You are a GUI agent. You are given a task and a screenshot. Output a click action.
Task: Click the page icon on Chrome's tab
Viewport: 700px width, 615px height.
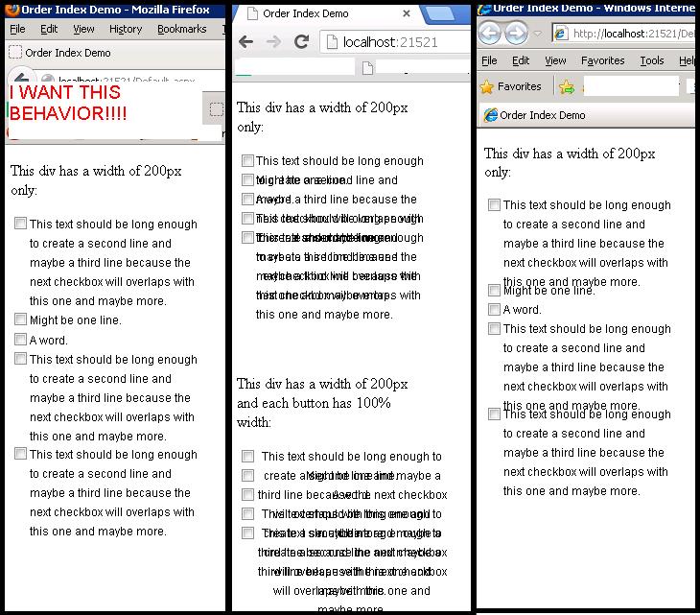click(x=253, y=13)
